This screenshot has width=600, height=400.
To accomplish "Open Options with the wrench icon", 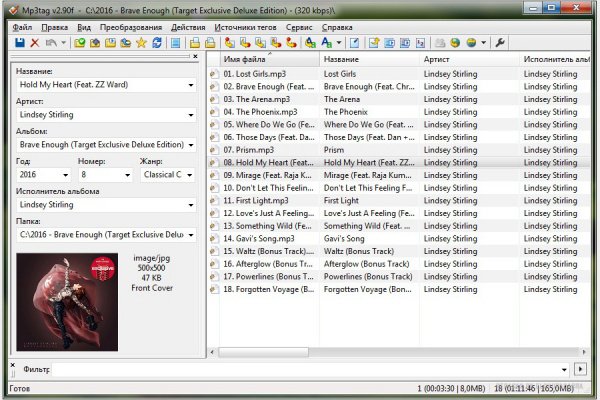I will (500, 42).
